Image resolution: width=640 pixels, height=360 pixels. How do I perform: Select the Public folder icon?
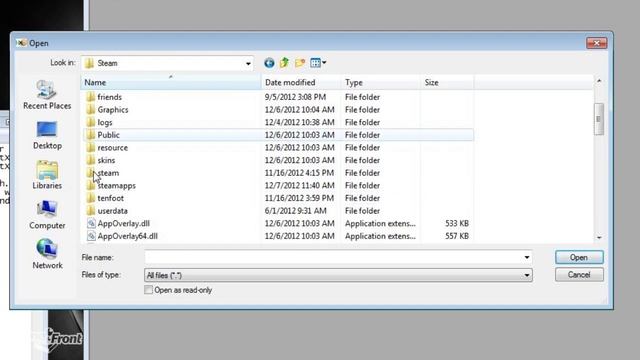tap(91, 135)
